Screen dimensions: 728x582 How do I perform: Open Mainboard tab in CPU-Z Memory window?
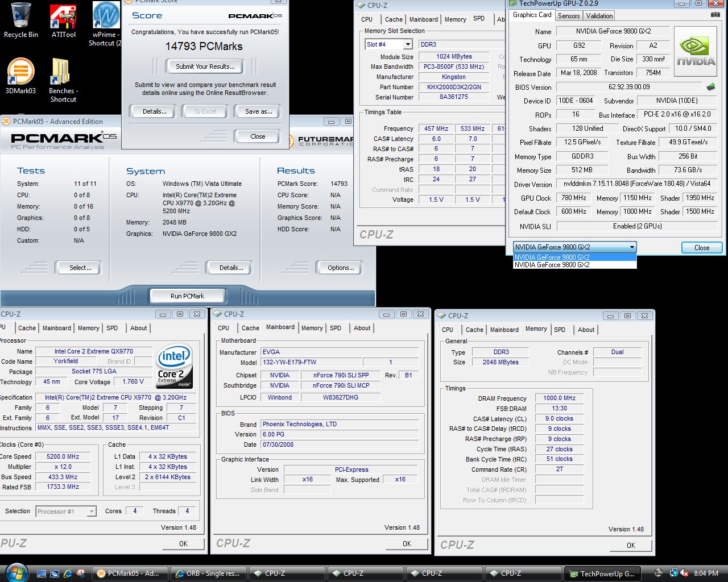(504, 330)
